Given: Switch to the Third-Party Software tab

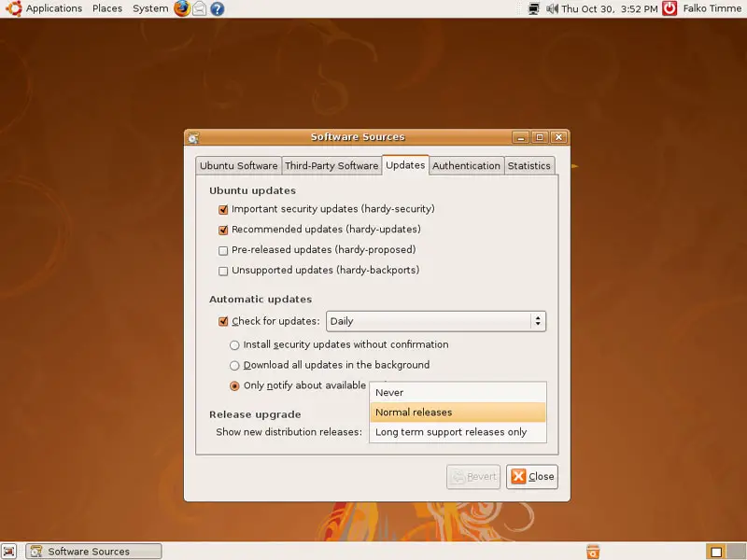Looking at the screenshot, I should (x=331, y=166).
